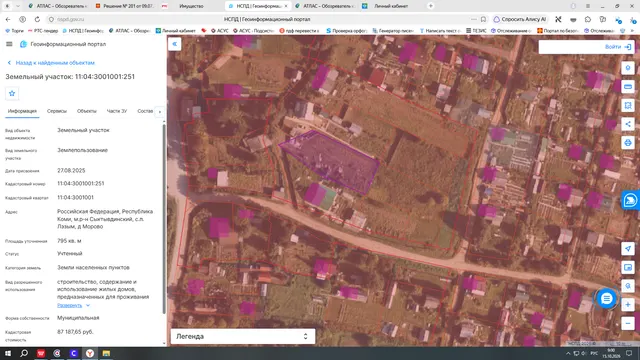Open the blue assistant widget on right edge

630,200
